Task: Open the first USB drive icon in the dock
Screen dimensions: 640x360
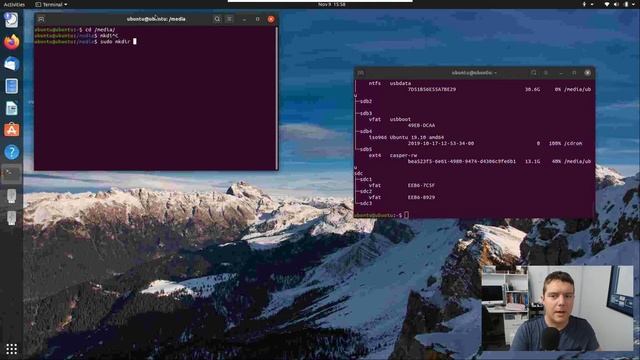Action: point(11,196)
